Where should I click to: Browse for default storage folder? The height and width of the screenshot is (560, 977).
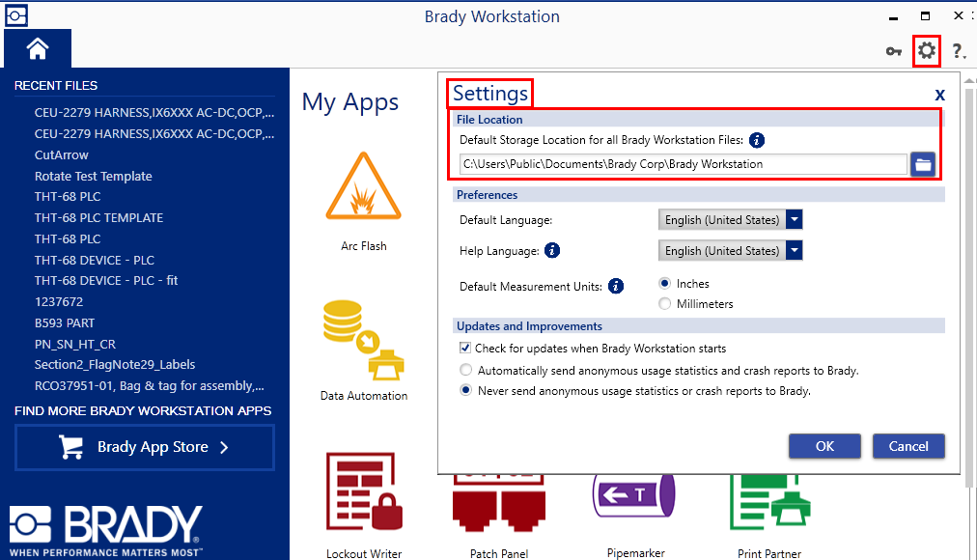(x=923, y=164)
